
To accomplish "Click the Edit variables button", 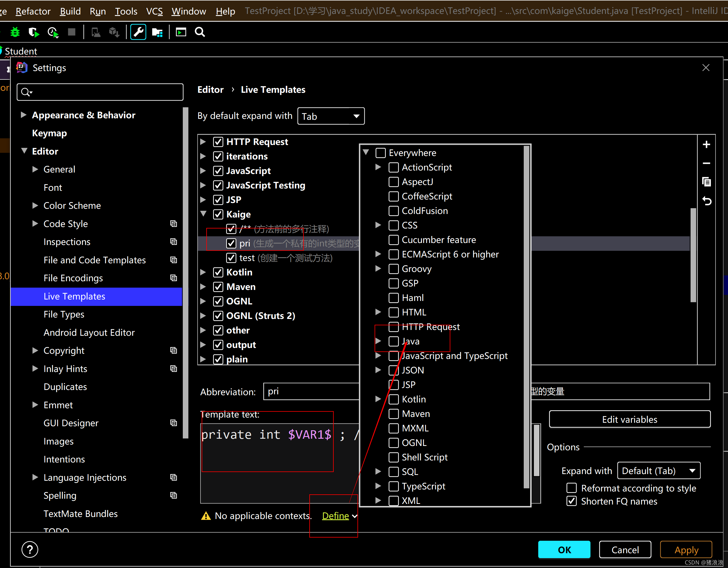I will pos(630,419).
